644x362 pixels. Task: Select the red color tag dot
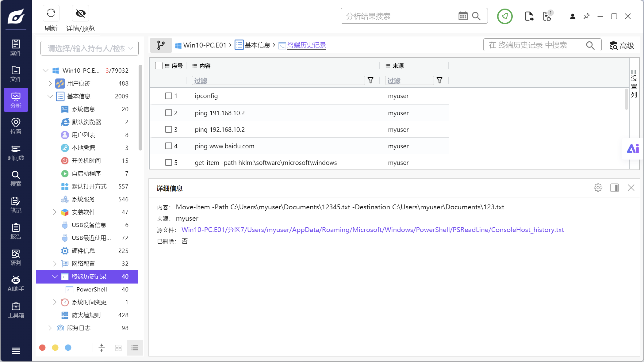(x=43, y=348)
